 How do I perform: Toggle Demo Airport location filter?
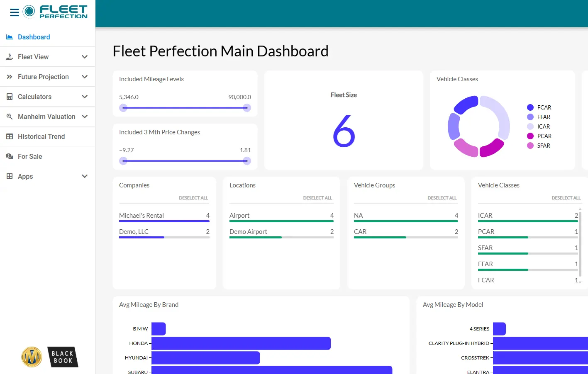coord(281,233)
